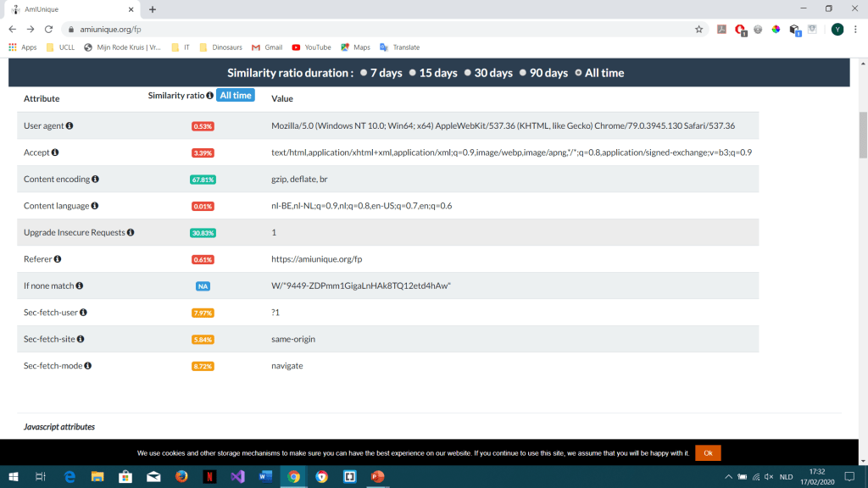Click the info icon beside Similarity ratio header
The image size is (868, 488).
tap(209, 96)
